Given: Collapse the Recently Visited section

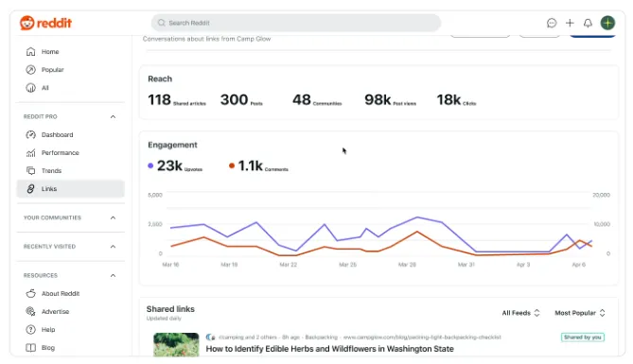Looking at the screenshot, I should tap(113, 247).
